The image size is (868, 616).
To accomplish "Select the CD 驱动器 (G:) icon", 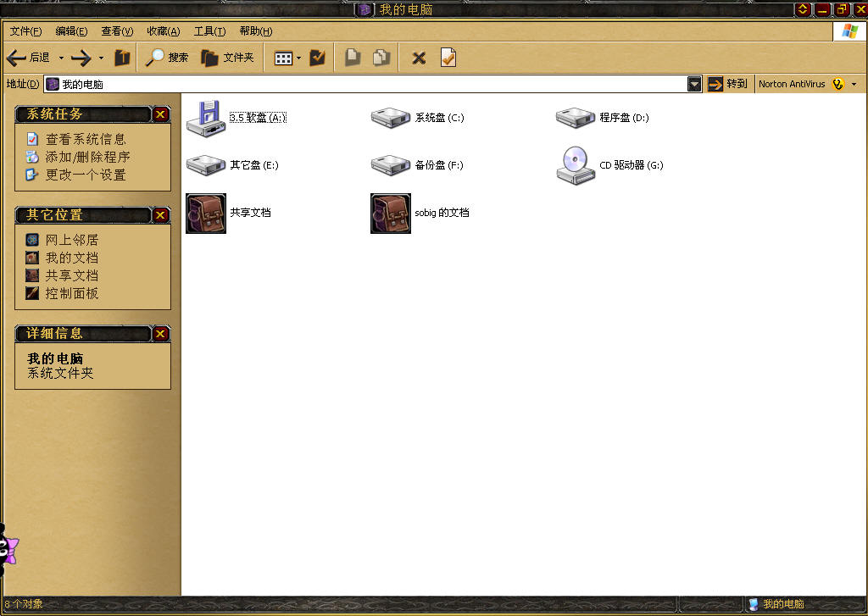I will (x=576, y=165).
